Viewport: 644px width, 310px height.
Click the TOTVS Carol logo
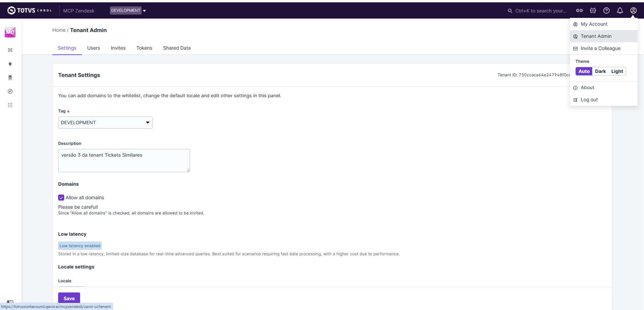(29, 10)
